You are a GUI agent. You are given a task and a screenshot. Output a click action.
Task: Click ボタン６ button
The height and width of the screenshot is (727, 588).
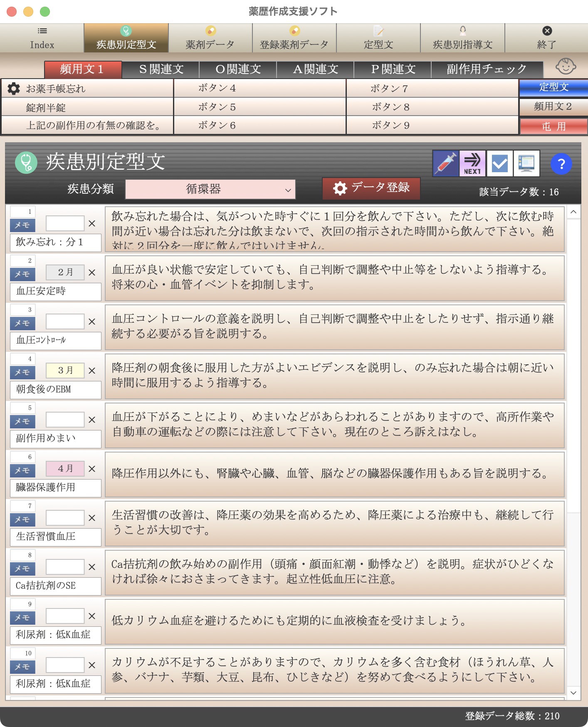(x=260, y=125)
